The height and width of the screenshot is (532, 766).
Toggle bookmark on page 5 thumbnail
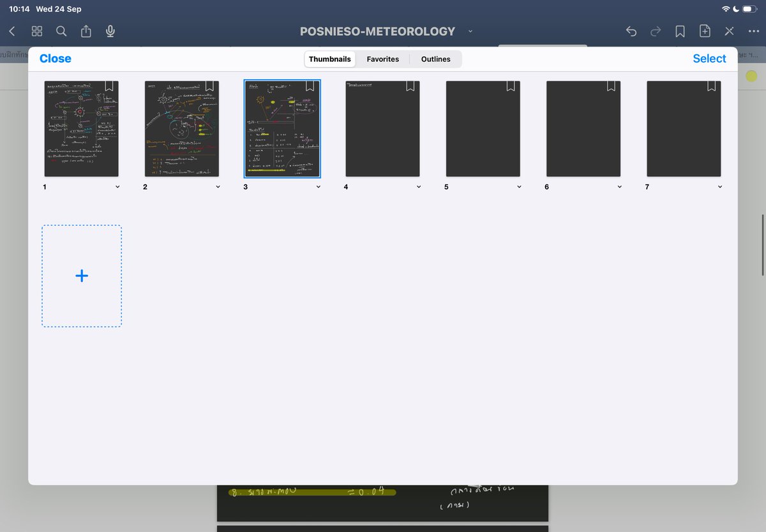pos(511,86)
